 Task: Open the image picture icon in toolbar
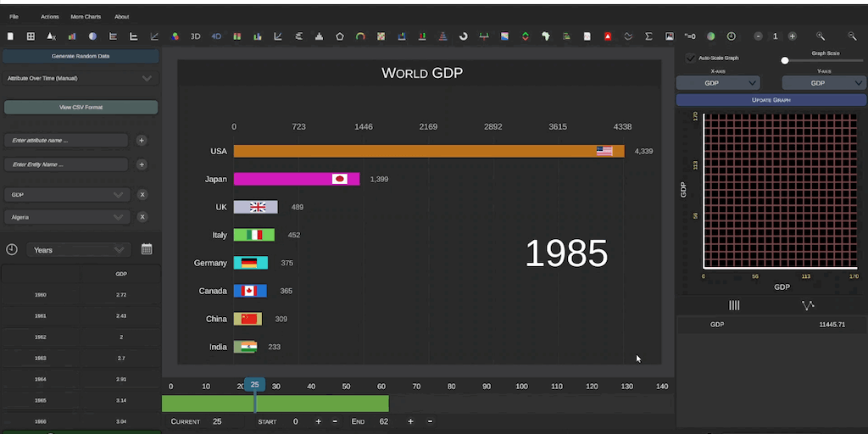[670, 36]
